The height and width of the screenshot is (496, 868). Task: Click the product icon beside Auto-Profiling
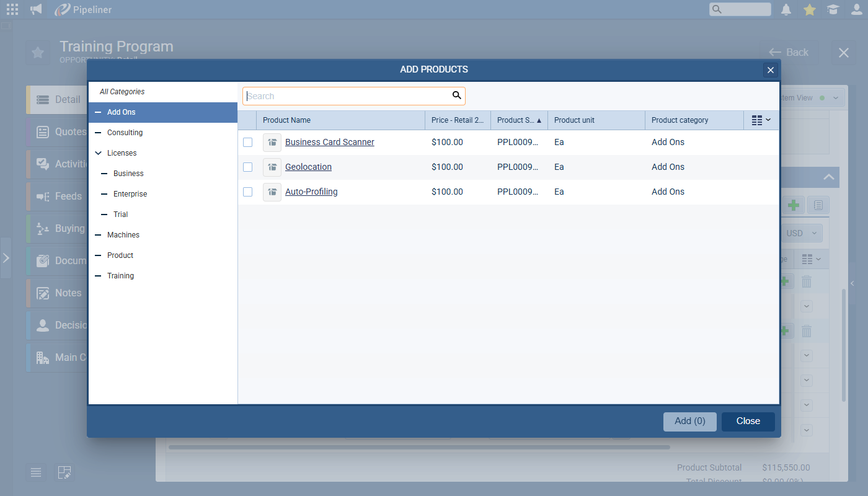coord(272,192)
